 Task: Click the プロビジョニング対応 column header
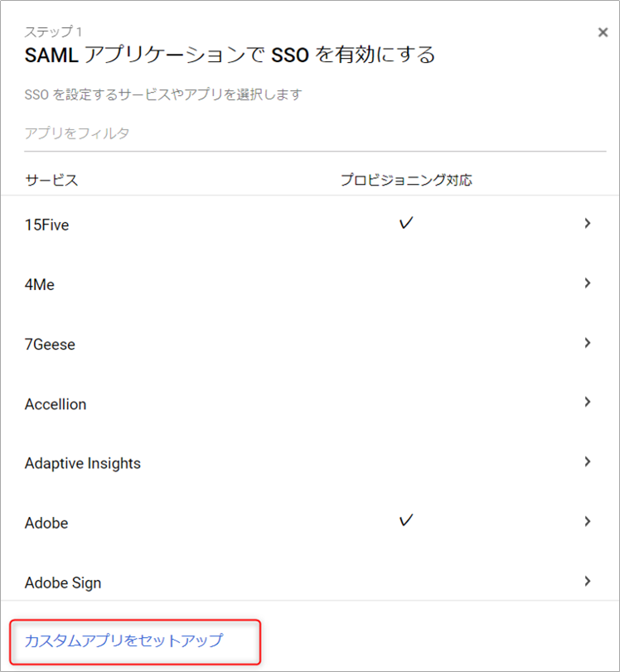tap(406, 180)
